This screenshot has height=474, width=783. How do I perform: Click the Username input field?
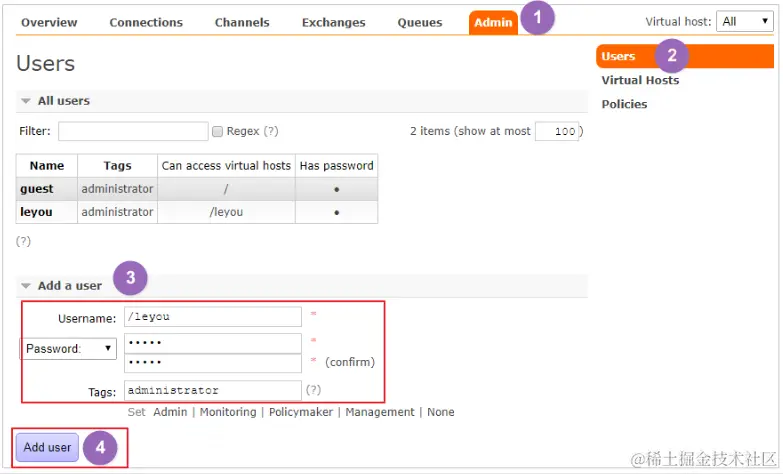tap(213, 317)
